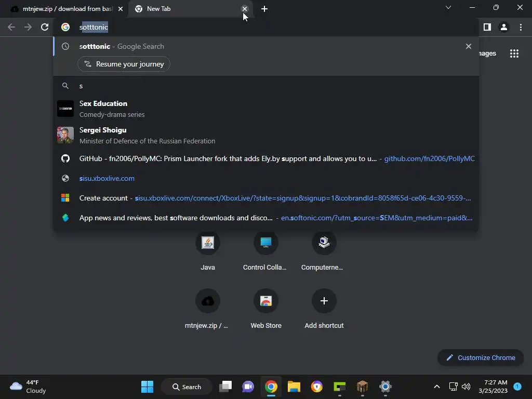The width and height of the screenshot is (532, 399).
Task: Open the Softonic app news suggestion
Action: (266, 218)
